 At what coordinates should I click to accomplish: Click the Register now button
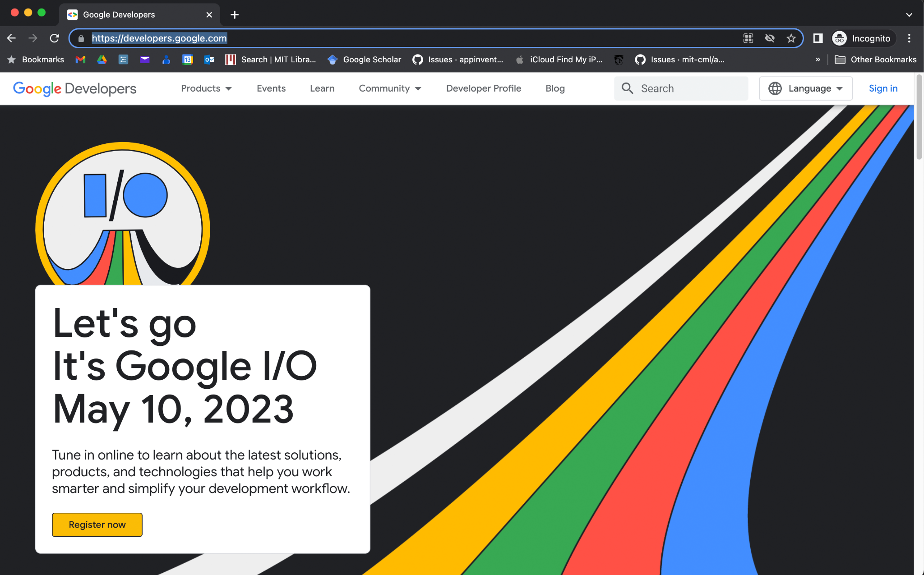[97, 524]
